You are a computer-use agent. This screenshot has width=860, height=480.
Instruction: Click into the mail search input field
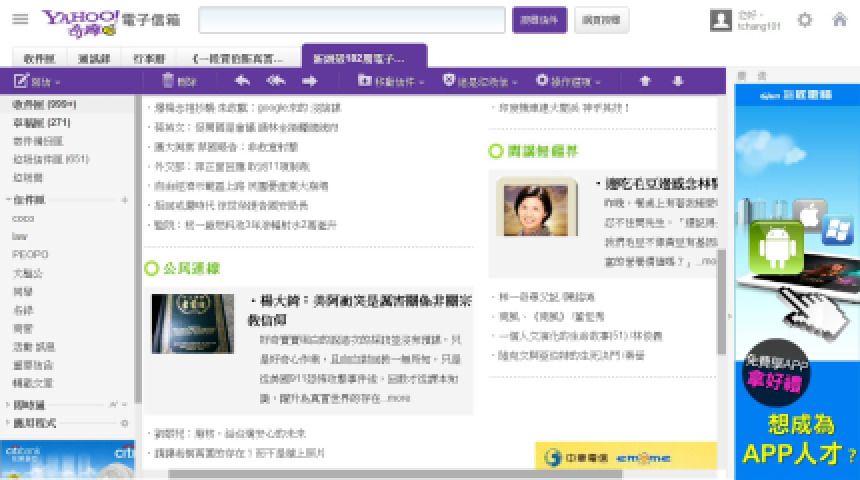click(351, 20)
